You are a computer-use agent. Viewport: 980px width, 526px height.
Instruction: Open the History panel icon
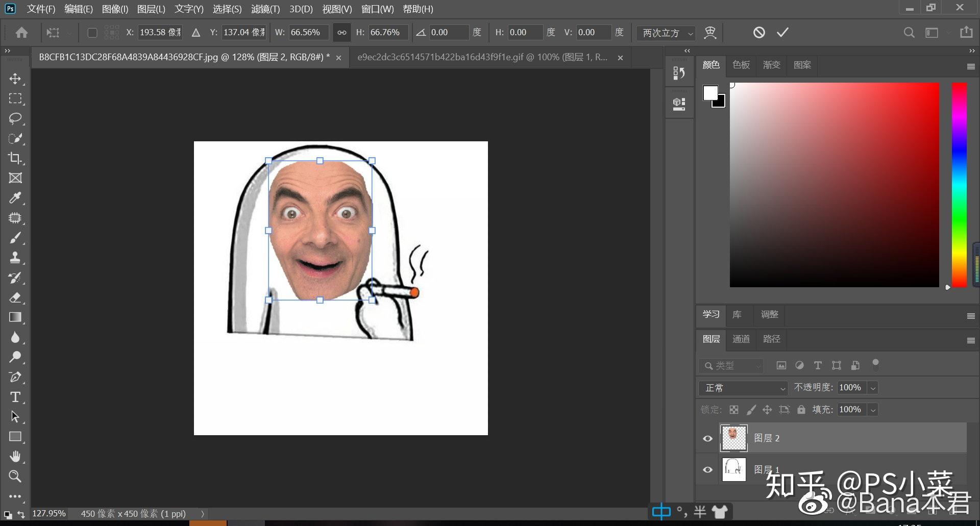[679, 73]
